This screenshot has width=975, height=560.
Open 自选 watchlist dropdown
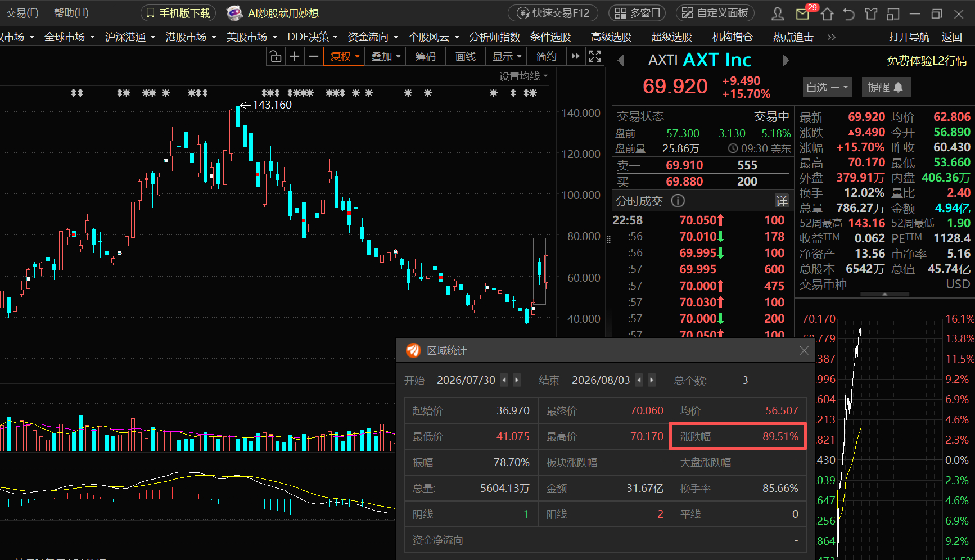pos(827,87)
